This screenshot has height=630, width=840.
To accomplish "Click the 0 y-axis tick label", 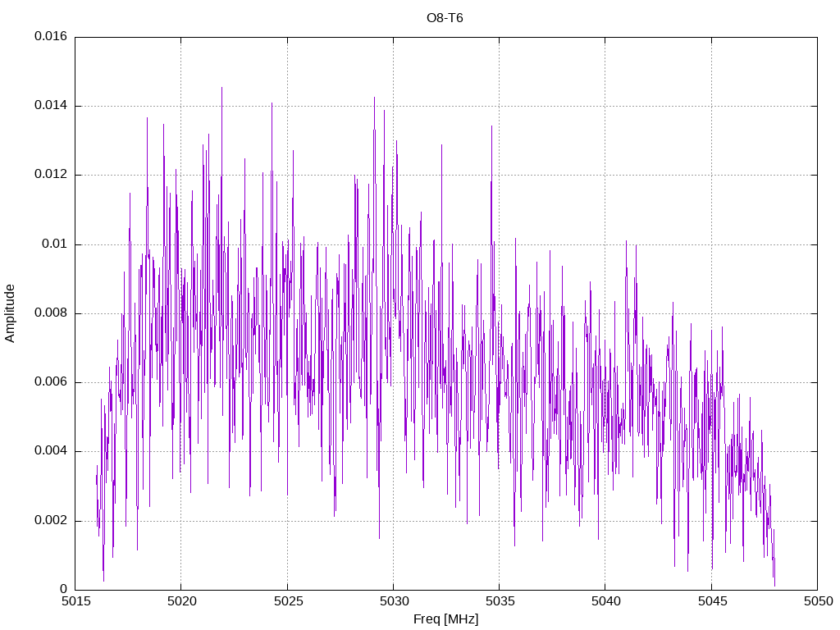I will coord(64,589).
